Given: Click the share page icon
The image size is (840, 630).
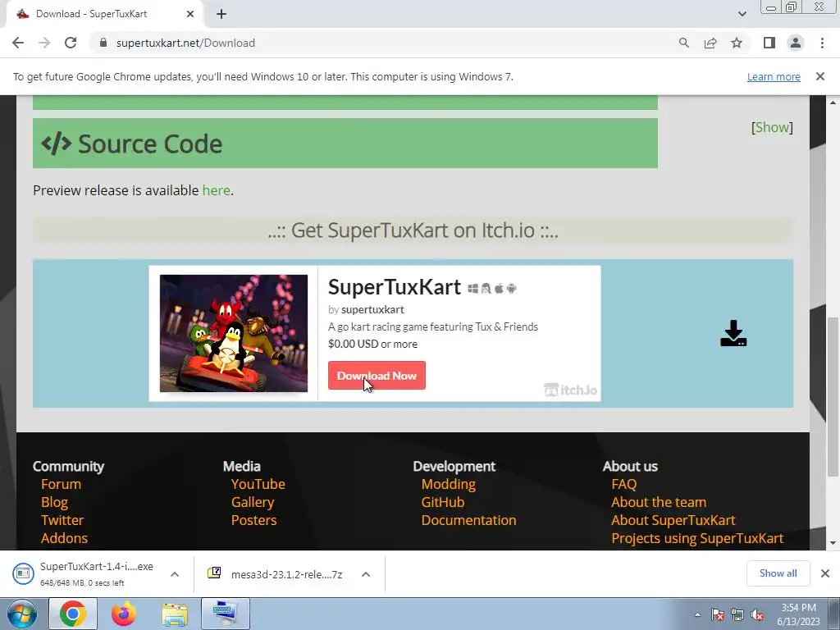Looking at the screenshot, I should pos(710,43).
